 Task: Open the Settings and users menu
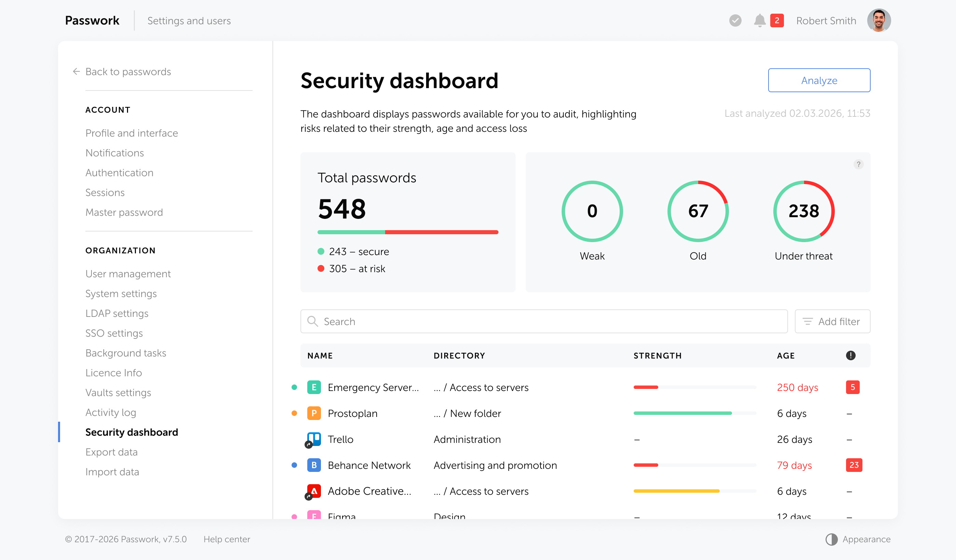pyautogui.click(x=189, y=20)
